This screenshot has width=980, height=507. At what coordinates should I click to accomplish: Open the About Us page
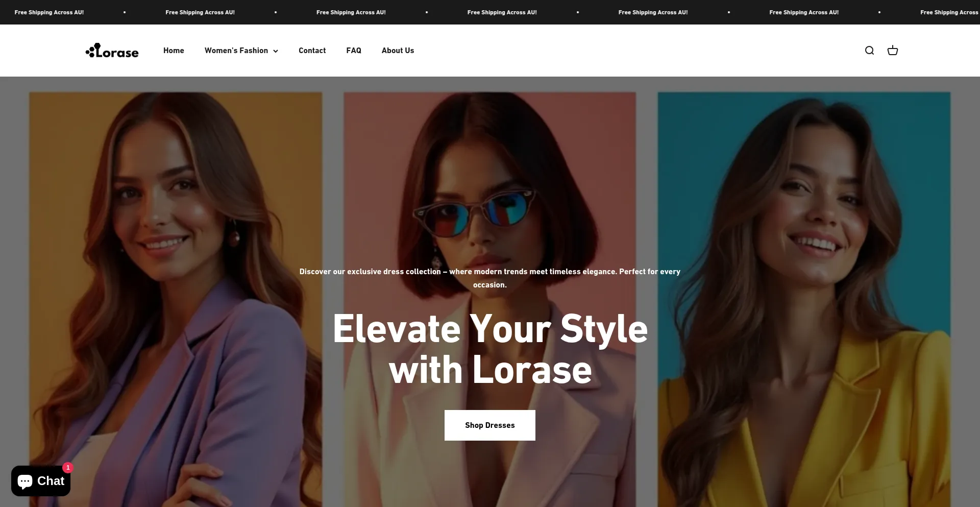click(398, 51)
